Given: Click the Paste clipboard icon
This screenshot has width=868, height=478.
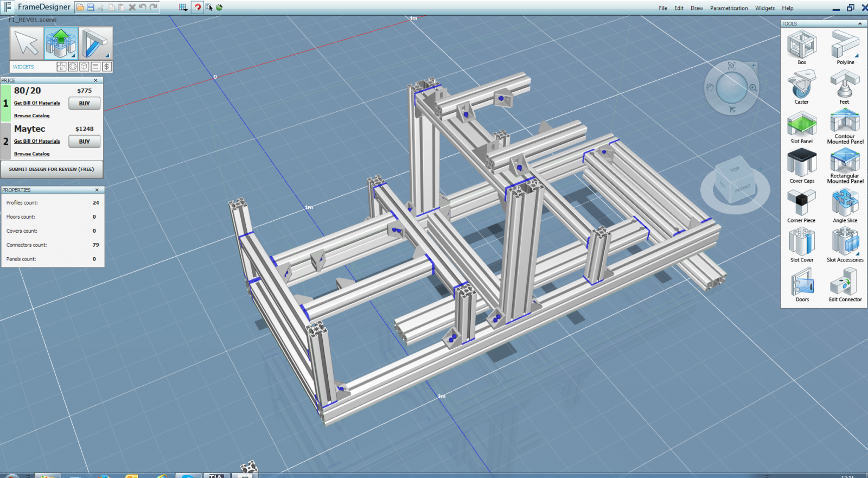Looking at the screenshot, I should [x=122, y=8].
